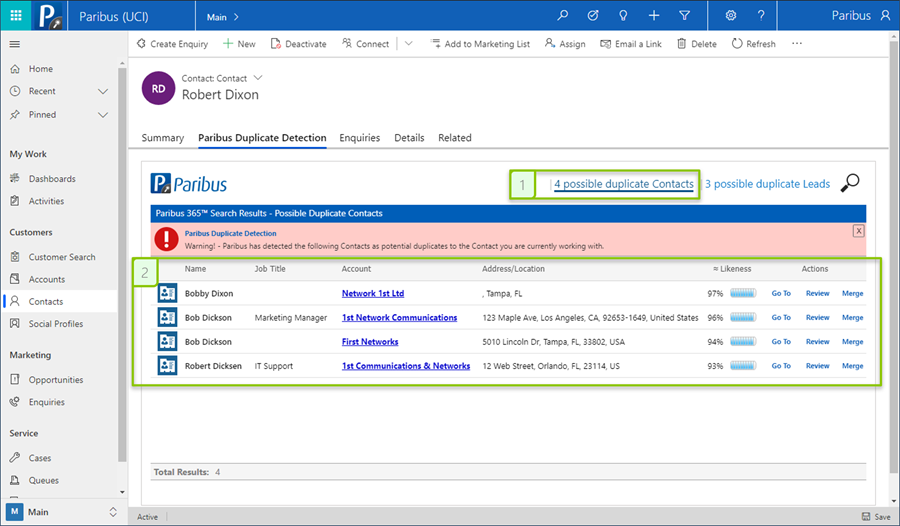The image size is (900, 526).
Task: Click 3 possible duplicate Leads link
Action: click(767, 184)
